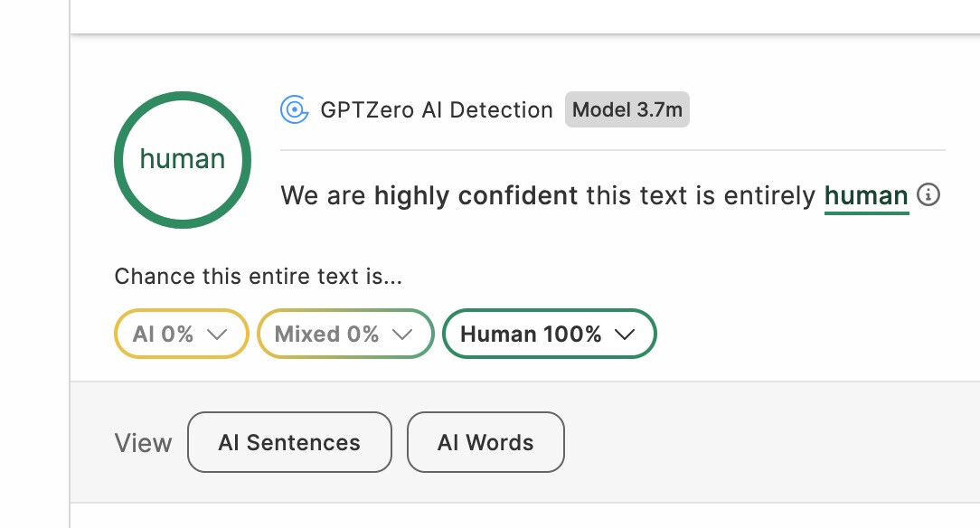Image resolution: width=980 pixels, height=528 pixels.
Task: Click the down arrow on AI 0% pill
Action: 217,334
